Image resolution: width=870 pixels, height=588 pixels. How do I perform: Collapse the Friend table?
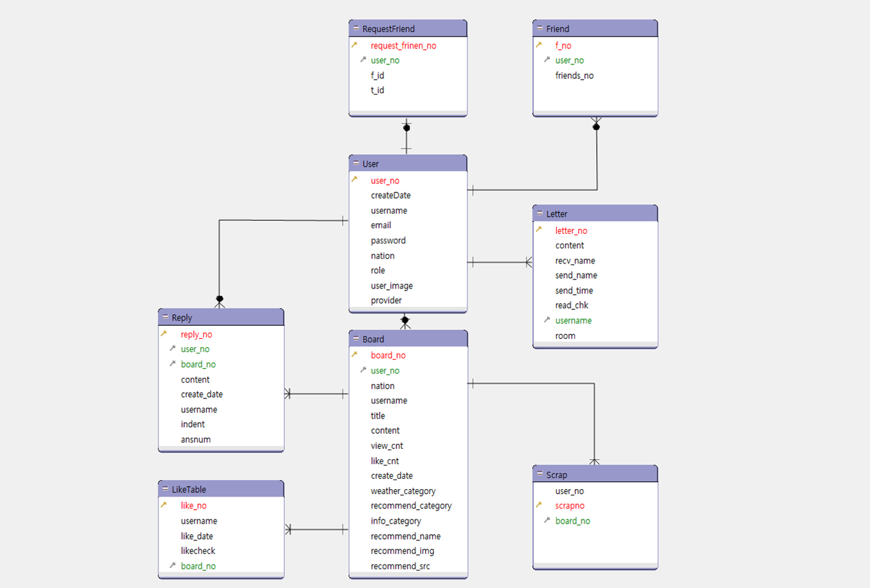pos(539,29)
